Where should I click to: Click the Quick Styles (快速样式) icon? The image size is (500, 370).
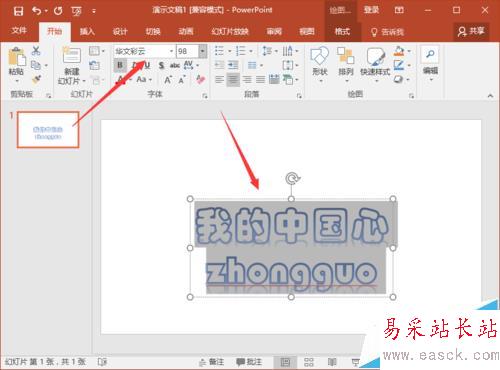coord(375,56)
